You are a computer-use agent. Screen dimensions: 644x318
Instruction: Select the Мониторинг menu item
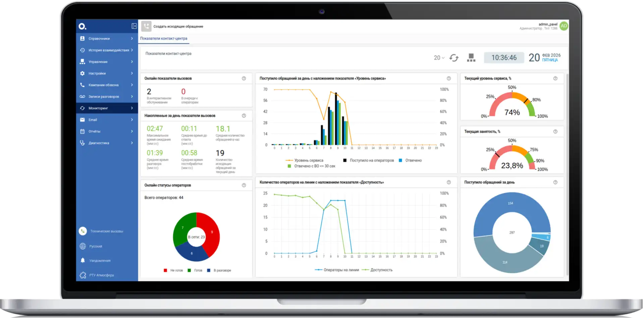coord(107,108)
